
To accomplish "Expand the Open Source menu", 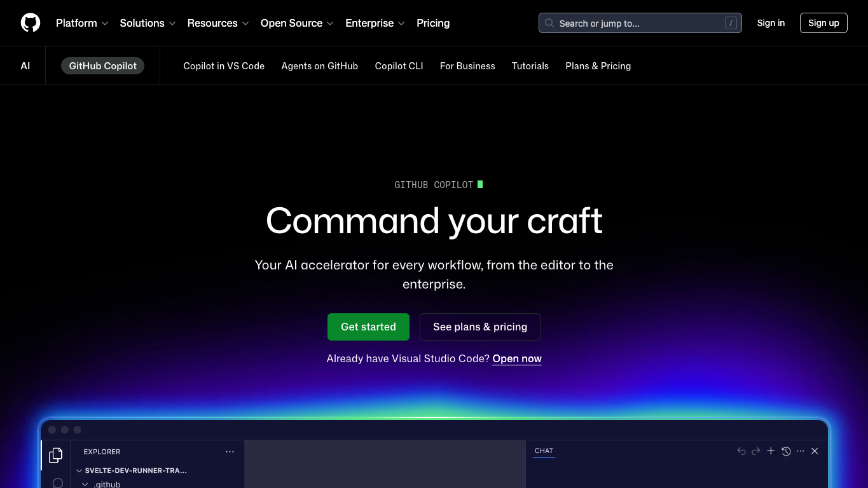I will [x=297, y=23].
